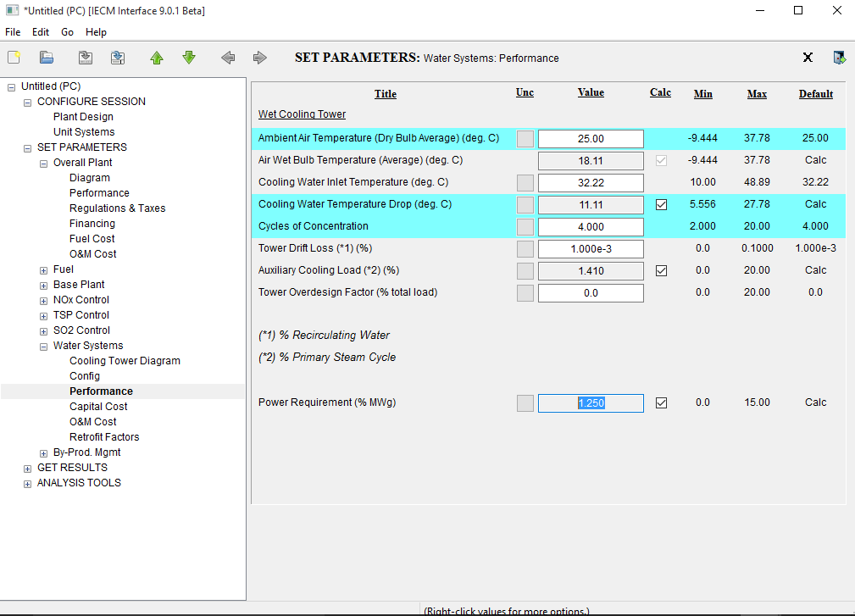The image size is (855, 616).
Task: Click the Cycles of Concentration value field
Action: (591, 226)
